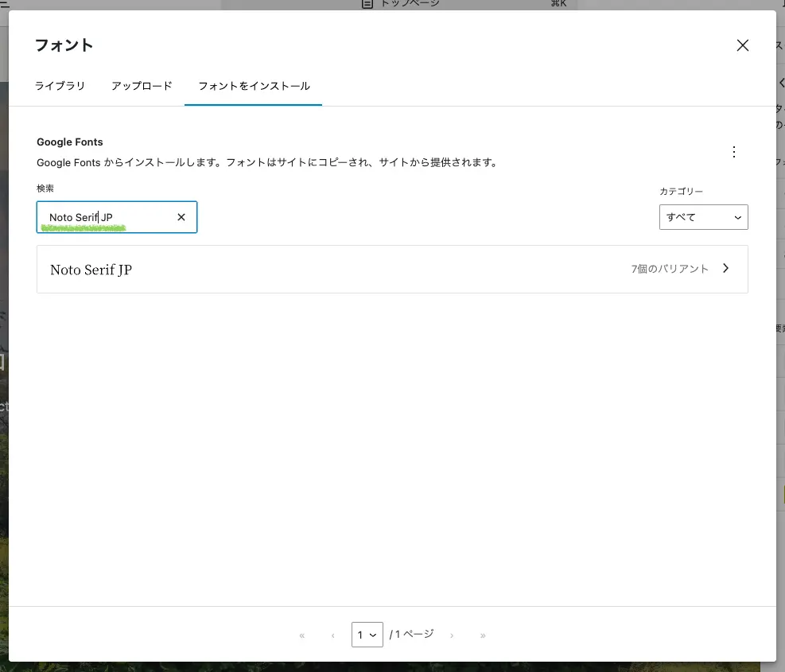Jump to first page with the double-left arrow

[x=302, y=635]
